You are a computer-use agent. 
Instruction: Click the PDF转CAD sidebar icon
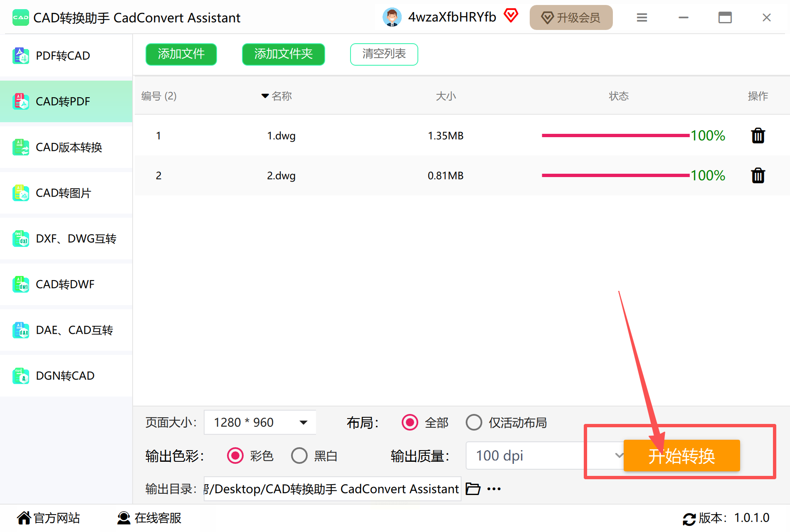click(x=20, y=56)
